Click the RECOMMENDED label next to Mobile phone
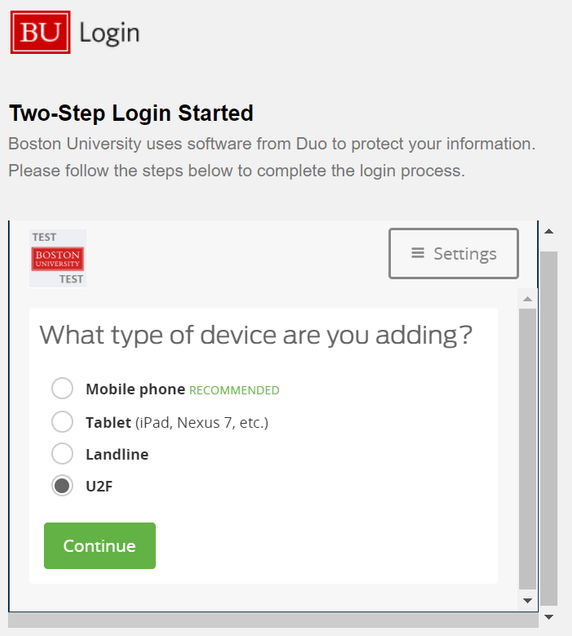This screenshot has width=572, height=636. pos(234,390)
